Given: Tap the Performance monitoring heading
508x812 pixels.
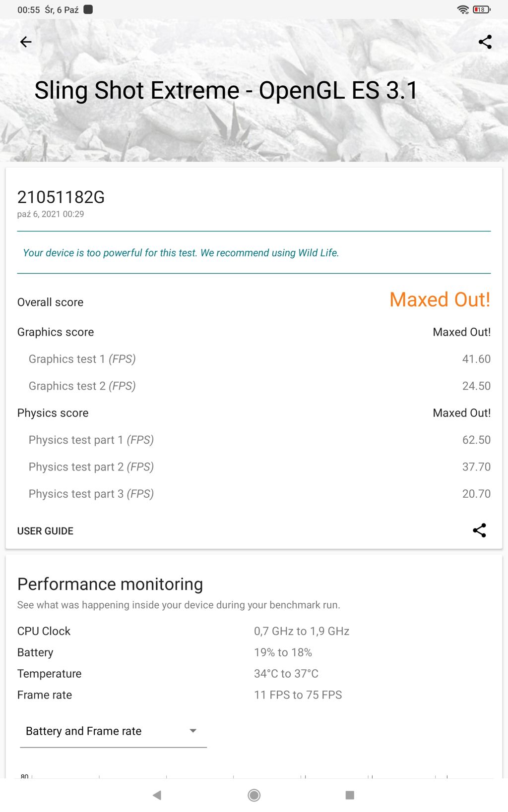Looking at the screenshot, I should pyautogui.click(x=110, y=584).
